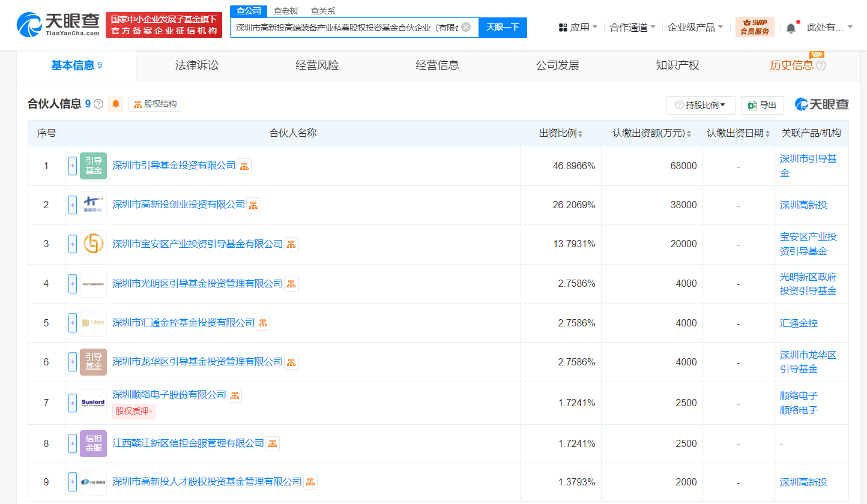Open the 合作通道 dropdown menu
The width and height of the screenshot is (867, 504).
click(x=632, y=27)
